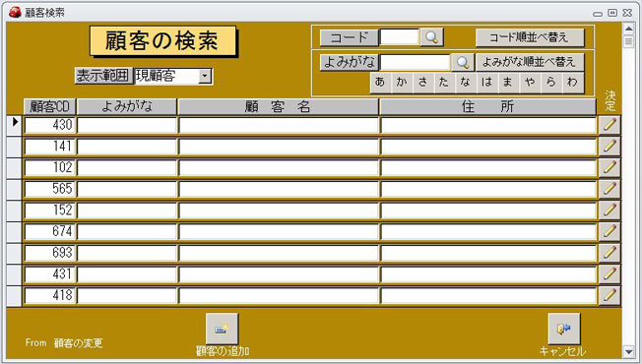Select customer code cell 693

coord(50,253)
